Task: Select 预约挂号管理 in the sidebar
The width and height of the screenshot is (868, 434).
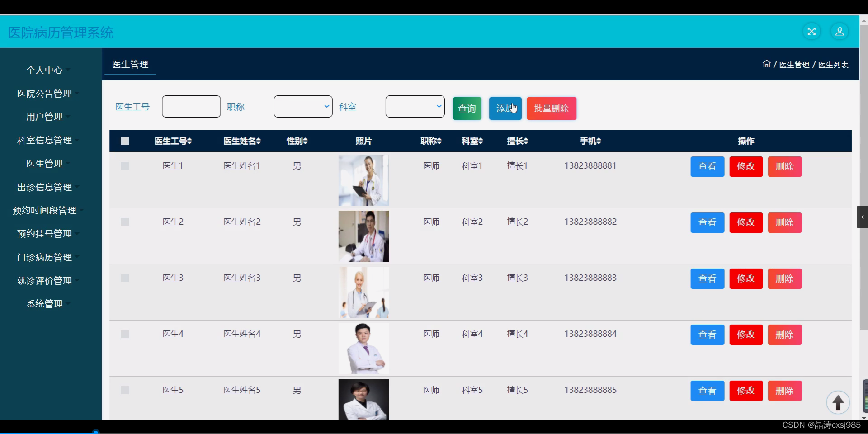Action: [44, 234]
